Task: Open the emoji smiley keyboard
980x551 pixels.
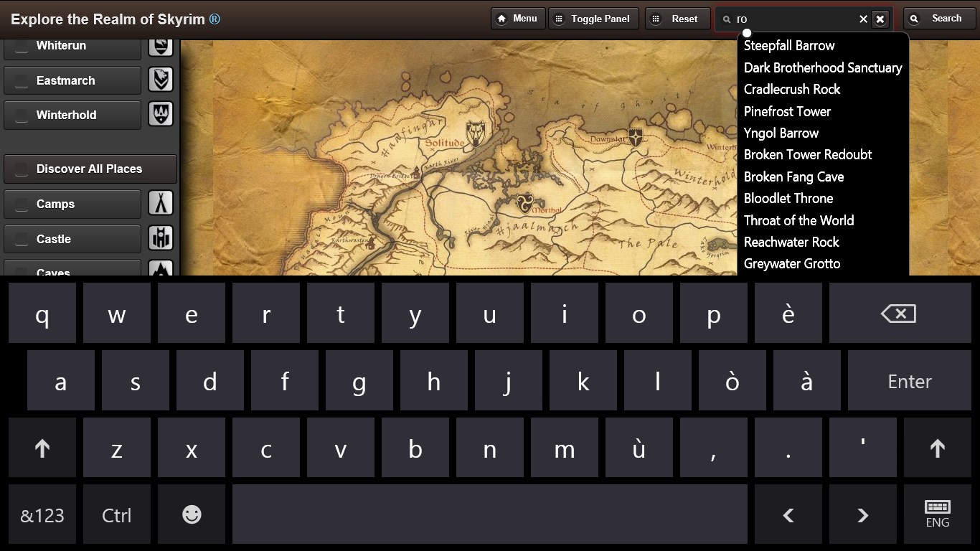Action: click(x=192, y=514)
